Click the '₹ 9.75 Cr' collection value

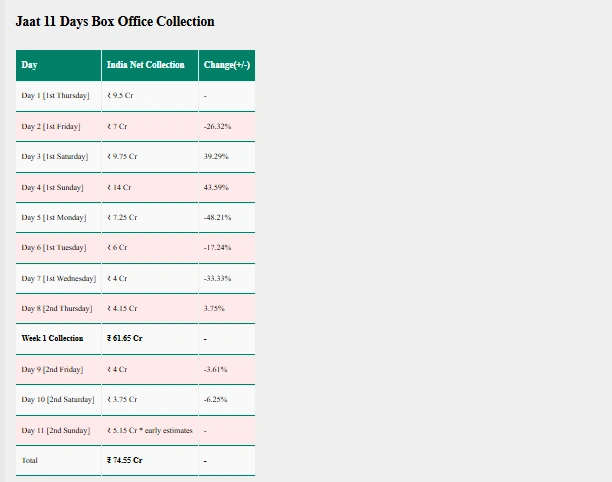(x=122, y=157)
